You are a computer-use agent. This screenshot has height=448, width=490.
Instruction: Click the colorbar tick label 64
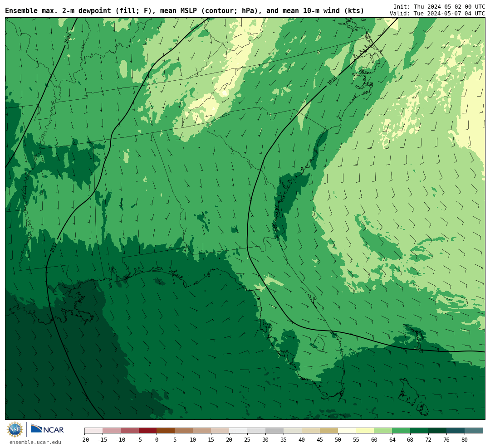coord(392,440)
